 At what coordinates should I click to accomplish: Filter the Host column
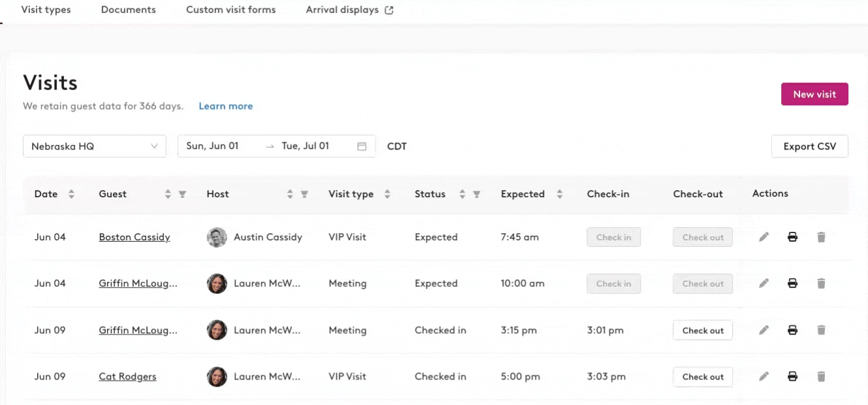click(x=304, y=194)
